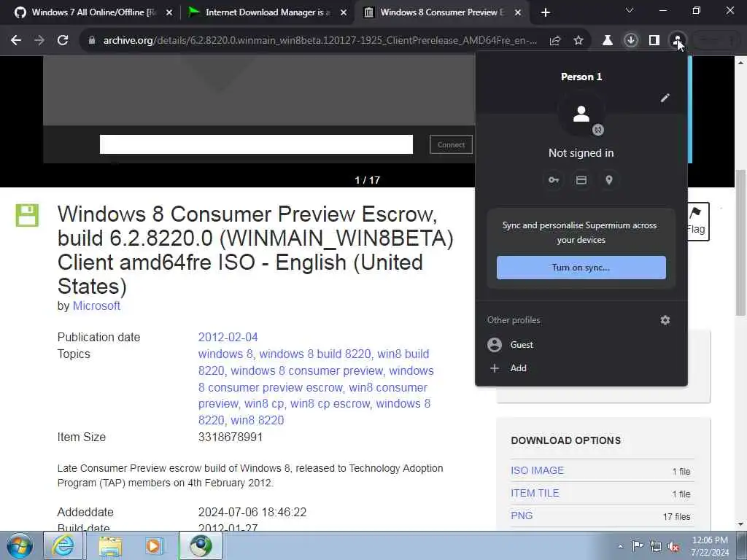Image resolution: width=747 pixels, height=560 pixels.
Task: View site information lock icon
Action: (x=92, y=41)
